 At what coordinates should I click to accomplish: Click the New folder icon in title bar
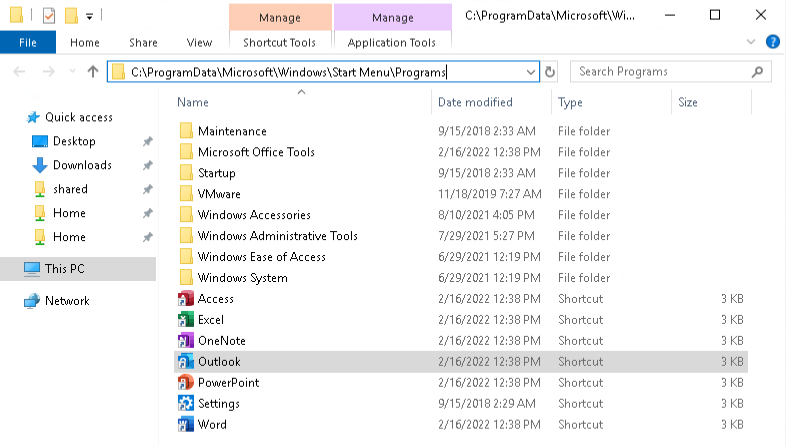point(71,16)
